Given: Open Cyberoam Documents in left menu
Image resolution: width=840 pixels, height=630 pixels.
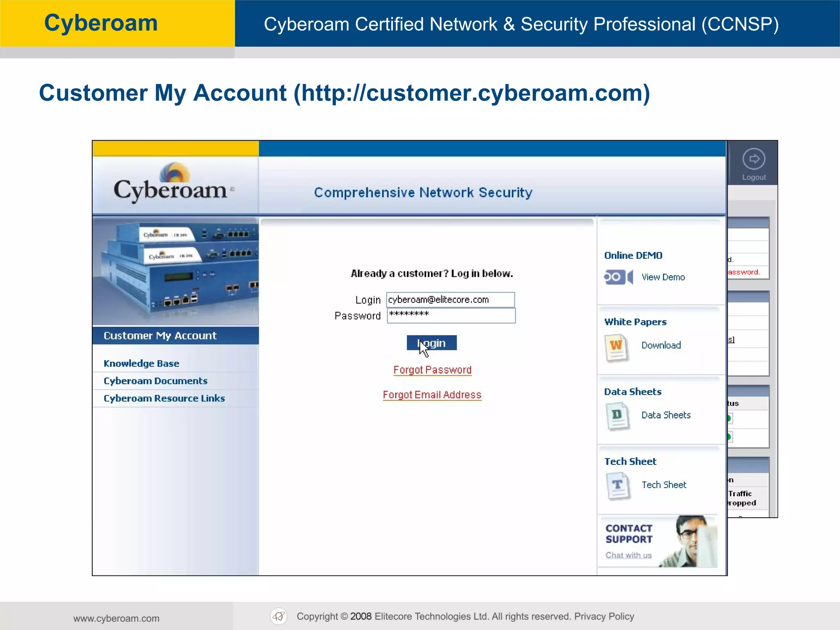Looking at the screenshot, I should click(155, 381).
